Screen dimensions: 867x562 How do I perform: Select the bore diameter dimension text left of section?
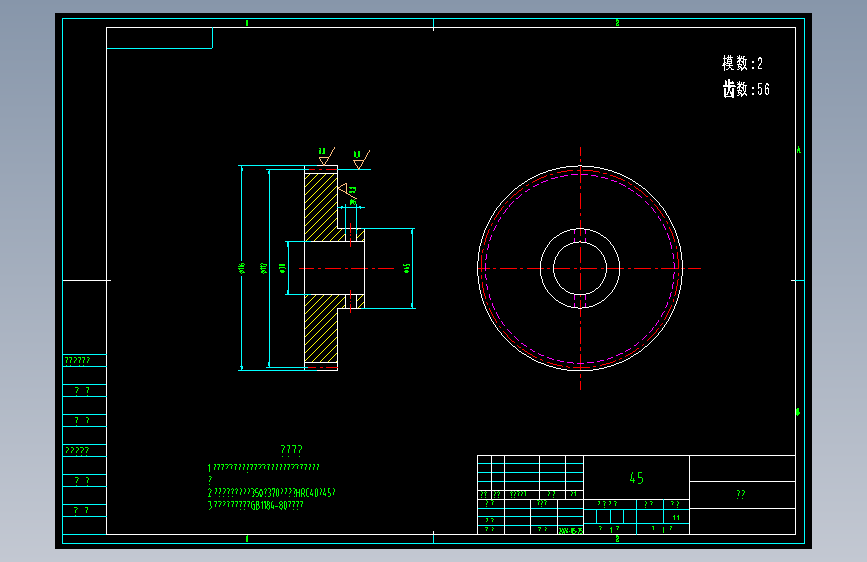click(x=283, y=268)
